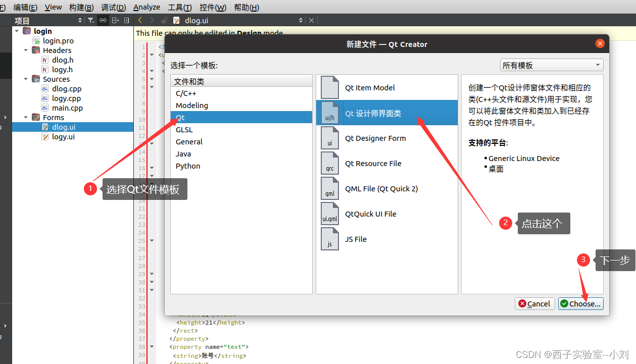
Task: Open the 控件(W) menu
Action: point(213,7)
